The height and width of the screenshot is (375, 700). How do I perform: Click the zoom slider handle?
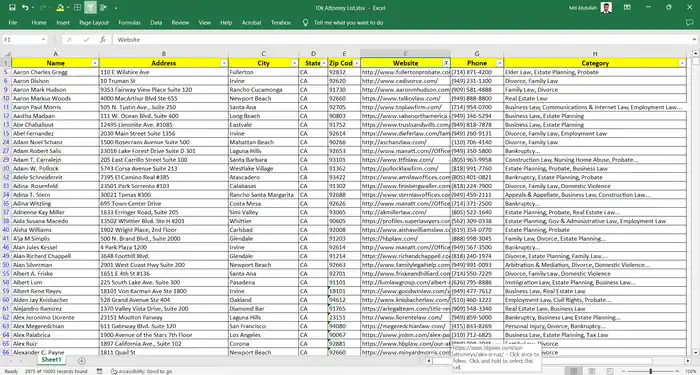tap(650, 371)
